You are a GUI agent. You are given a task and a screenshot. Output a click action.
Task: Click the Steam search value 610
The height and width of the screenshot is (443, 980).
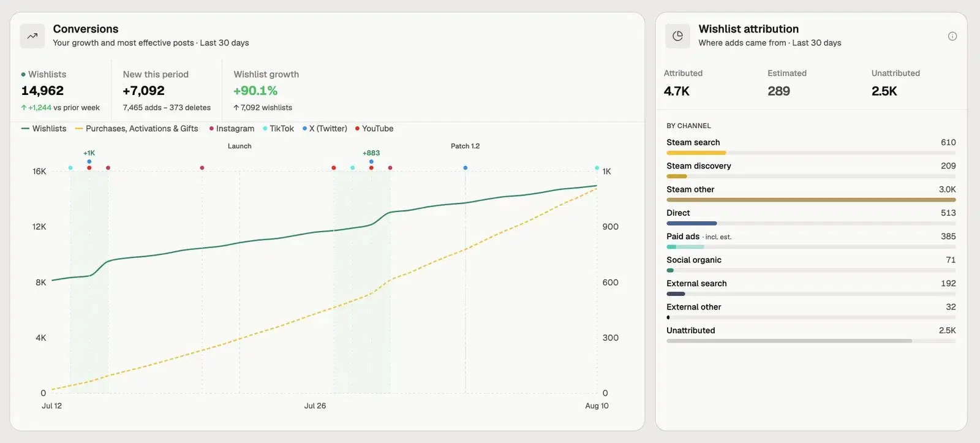[x=948, y=142]
